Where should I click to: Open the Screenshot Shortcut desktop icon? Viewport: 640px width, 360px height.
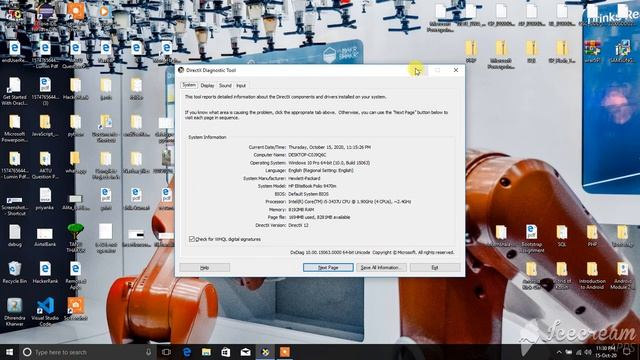(14, 205)
